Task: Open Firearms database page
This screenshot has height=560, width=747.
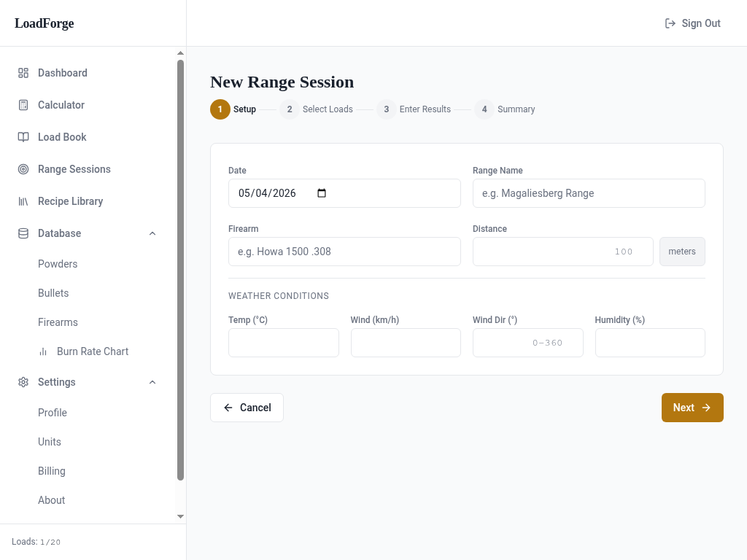Action: 58,322
